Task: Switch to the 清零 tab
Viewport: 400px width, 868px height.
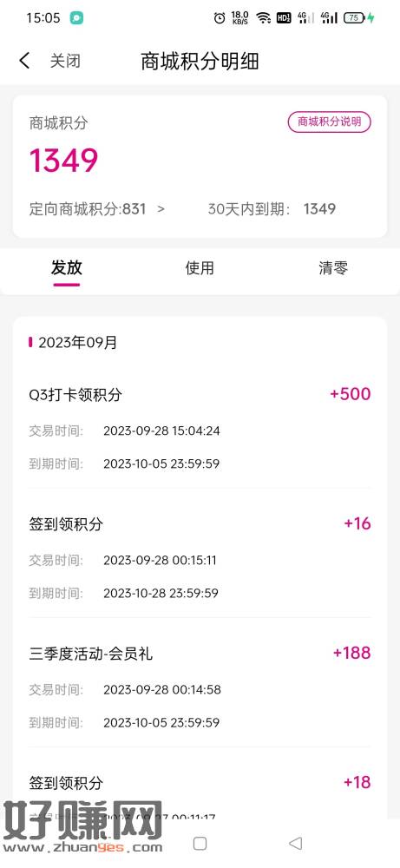Action: click(x=332, y=268)
